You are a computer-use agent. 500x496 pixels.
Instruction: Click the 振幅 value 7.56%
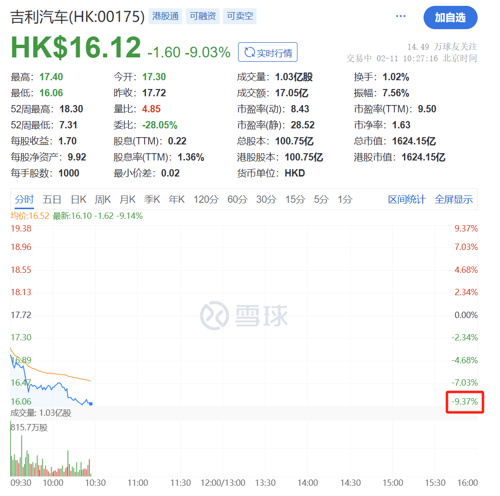[396, 93]
